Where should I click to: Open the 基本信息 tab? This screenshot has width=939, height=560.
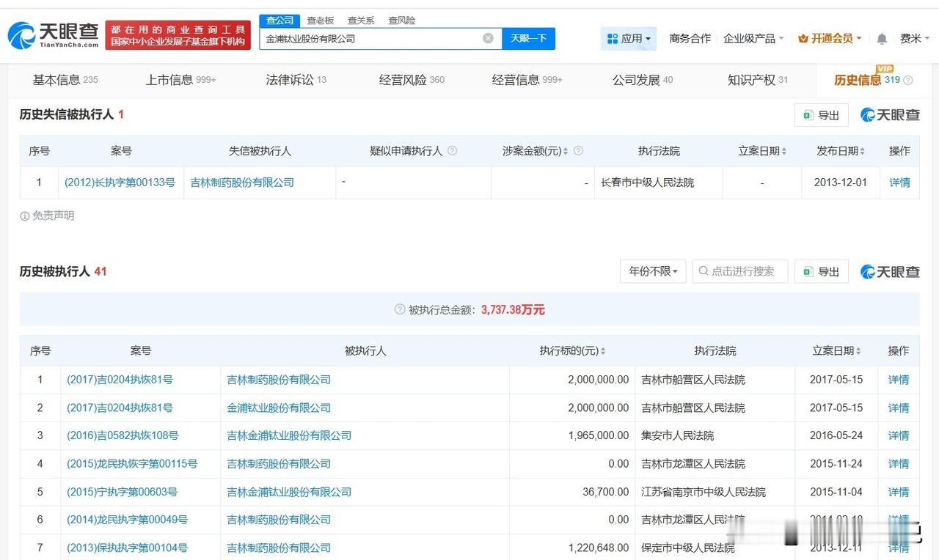click(x=65, y=80)
